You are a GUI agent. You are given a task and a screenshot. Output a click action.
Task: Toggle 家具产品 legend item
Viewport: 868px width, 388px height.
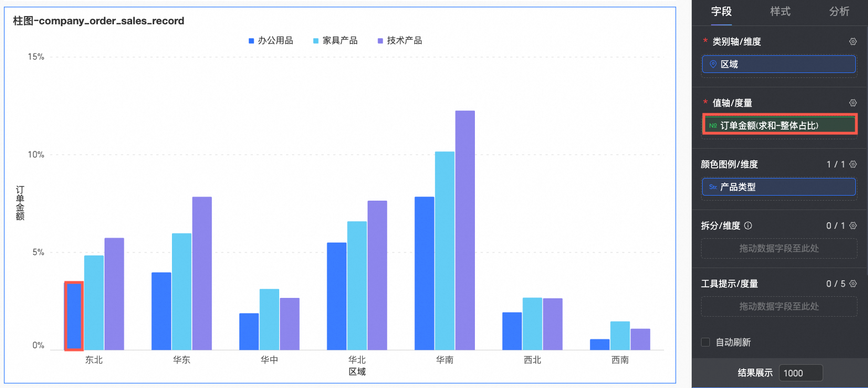[335, 40]
